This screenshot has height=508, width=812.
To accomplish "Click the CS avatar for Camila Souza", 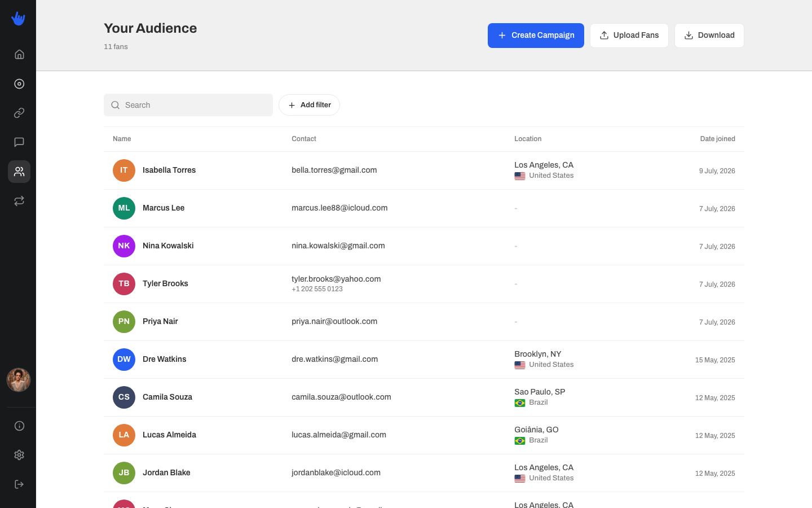I will [x=124, y=397].
